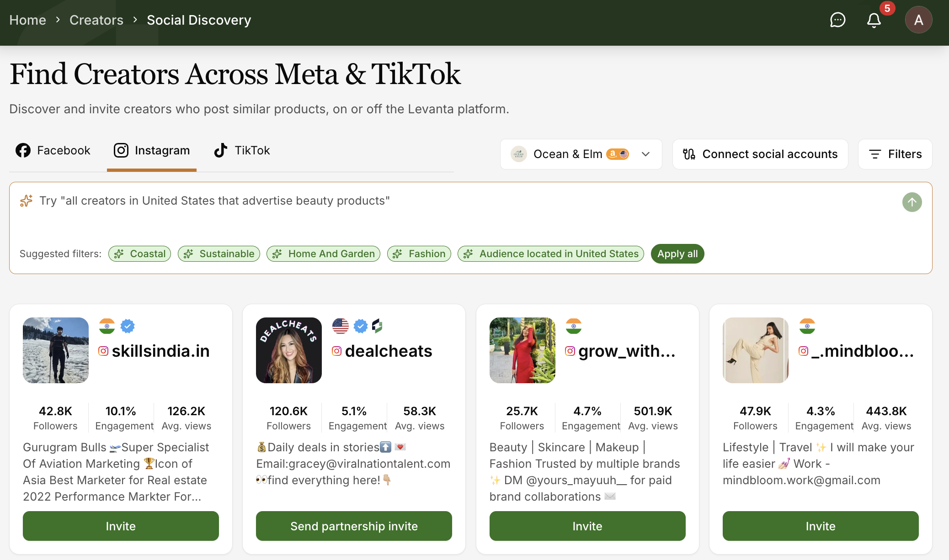This screenshot has height=560, width=949.
Task: Click Apply all suggested filters
Action: tap(677, 254)
